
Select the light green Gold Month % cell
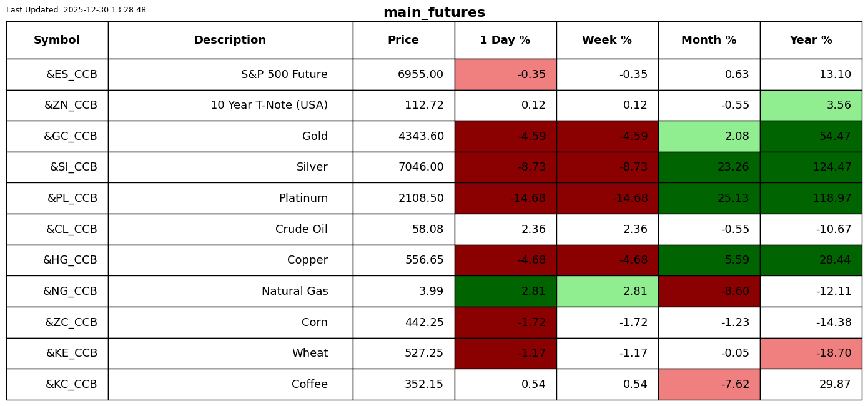pos(709,136)
